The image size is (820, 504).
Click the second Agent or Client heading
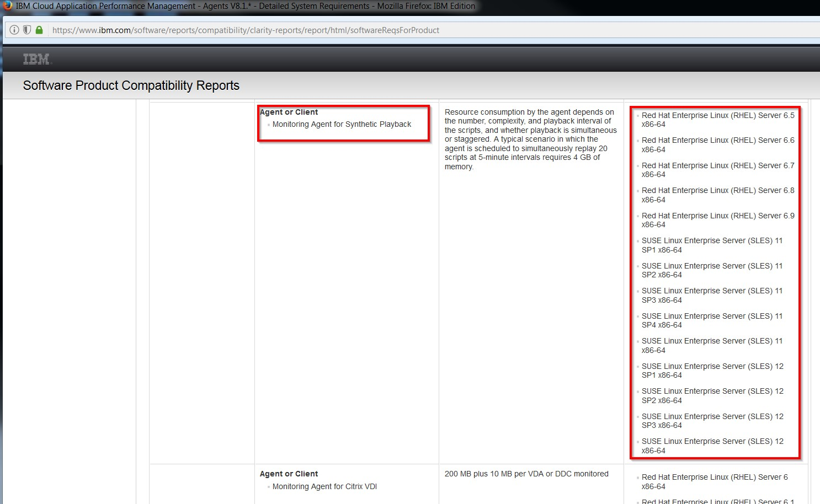pos(289,474)
